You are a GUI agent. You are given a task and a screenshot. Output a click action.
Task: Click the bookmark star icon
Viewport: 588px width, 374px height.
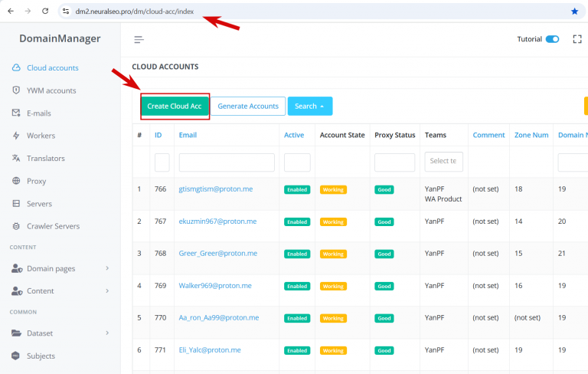(x=574, y=11)
